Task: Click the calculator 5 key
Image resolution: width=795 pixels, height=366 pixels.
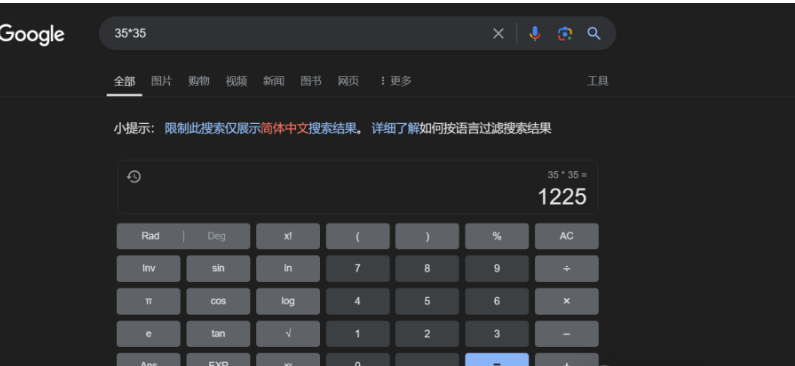Action: 427,301
